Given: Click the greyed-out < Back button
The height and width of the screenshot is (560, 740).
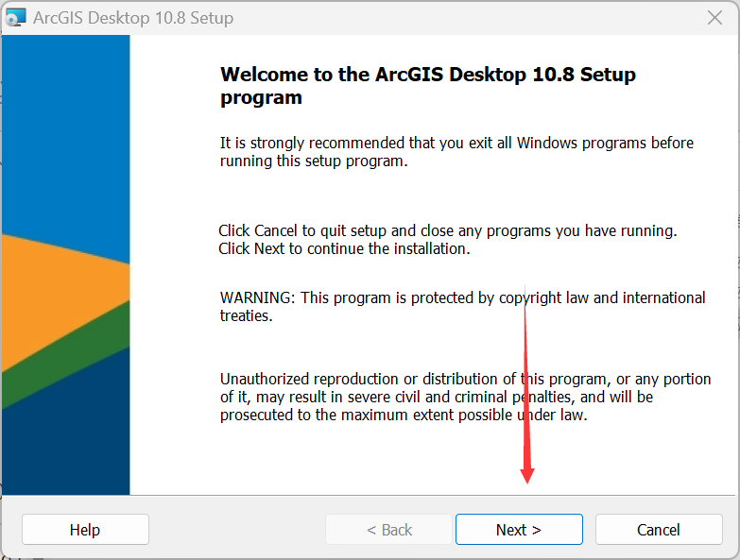Looking at the screenshot, I should pyautogui.click(x=389, y=530).
